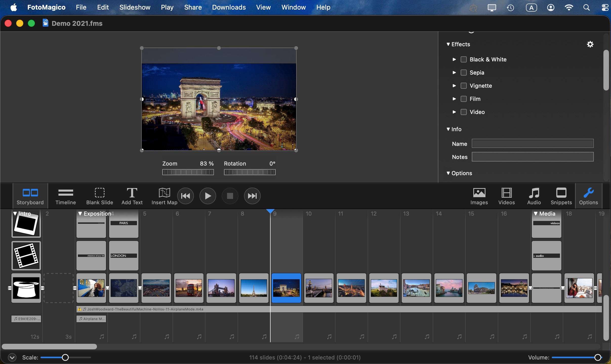Screen dimensions: 611x364
Task: Select the PARIS title layer
Action: point(124,223)
